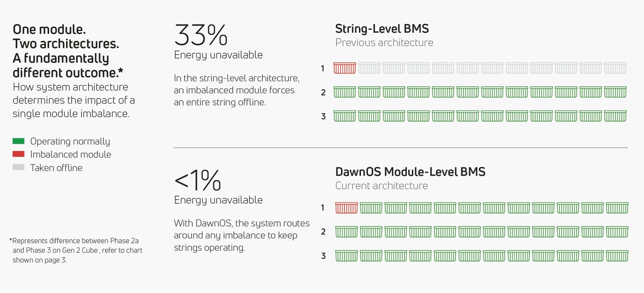The image size is (644, 293).
Task: Click the gray offline module next to the red String-Level module
Action: (x=369, y=68)
